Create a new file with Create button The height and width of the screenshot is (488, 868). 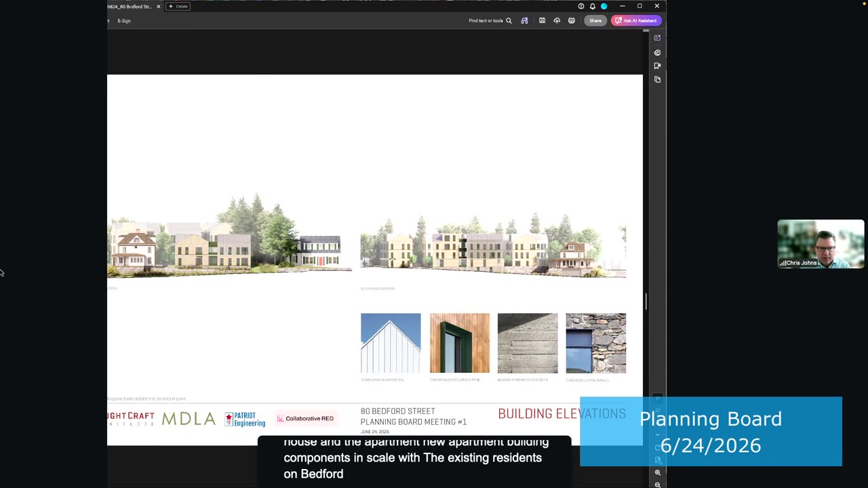click(x=178, y=6)
